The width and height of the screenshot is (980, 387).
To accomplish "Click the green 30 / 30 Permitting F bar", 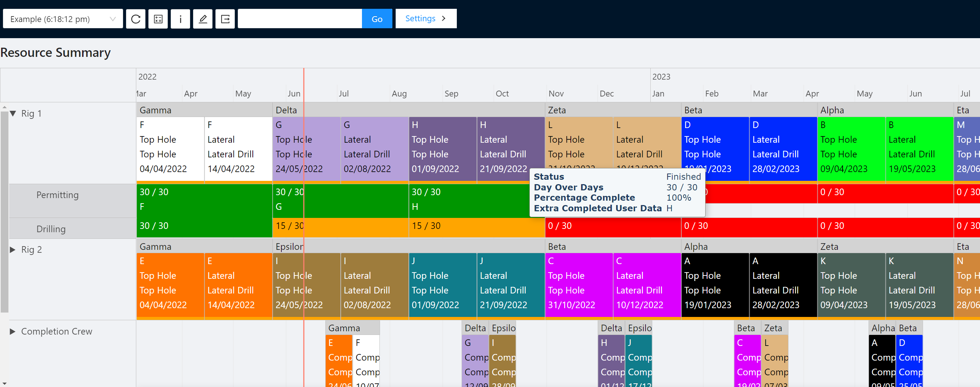I will pos(204,199).
